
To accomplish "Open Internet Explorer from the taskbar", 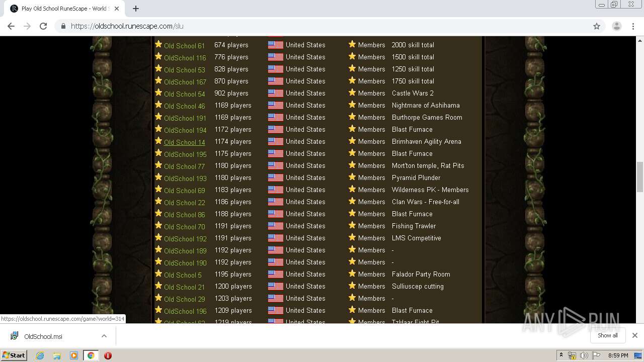I will [x=40, y=355].
